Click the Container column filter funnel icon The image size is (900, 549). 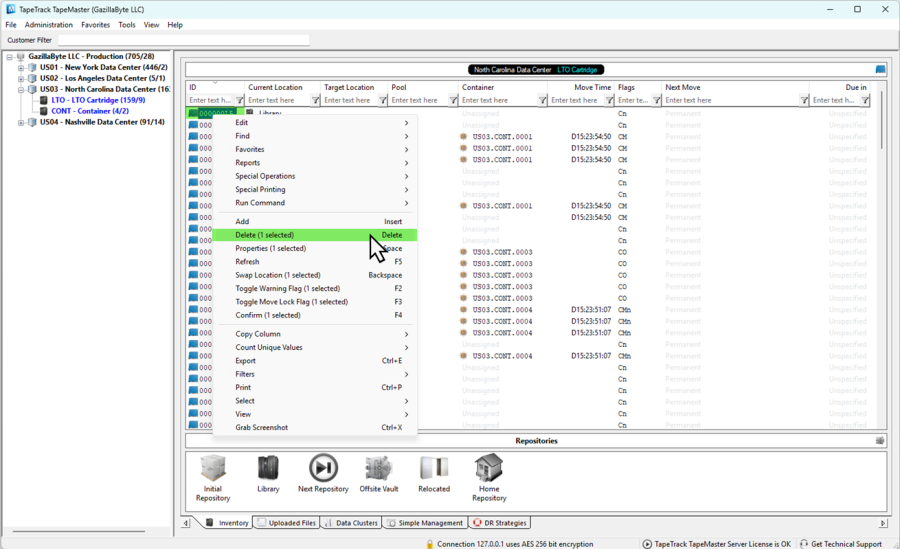coord(542,100)
